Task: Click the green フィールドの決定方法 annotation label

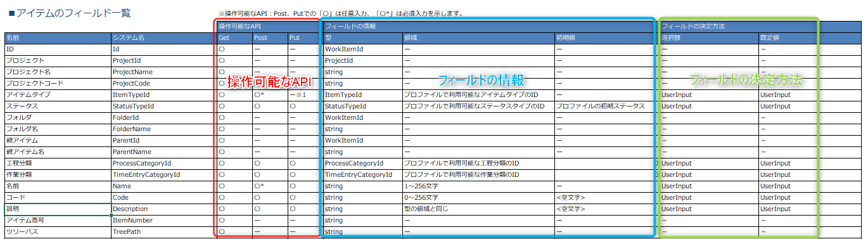Action: tap(746, 81)
